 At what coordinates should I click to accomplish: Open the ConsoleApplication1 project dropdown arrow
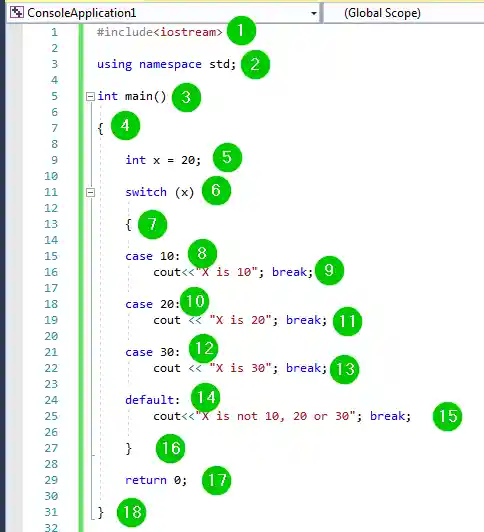click(x=314, y=13)
